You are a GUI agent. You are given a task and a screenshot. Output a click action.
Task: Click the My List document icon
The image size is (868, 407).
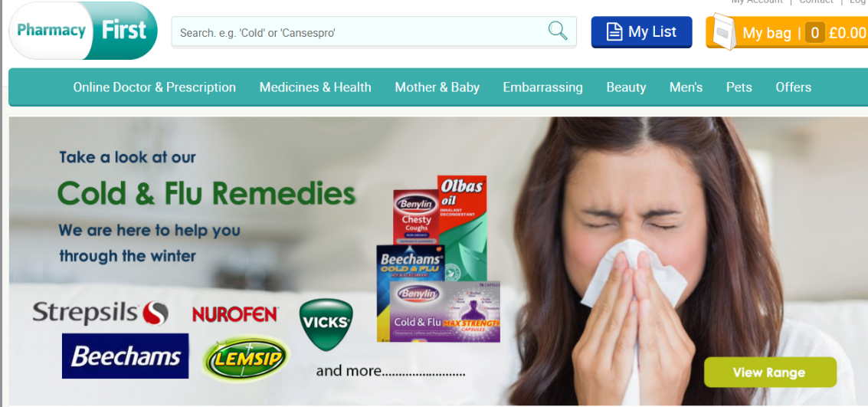tap(614, 32)
